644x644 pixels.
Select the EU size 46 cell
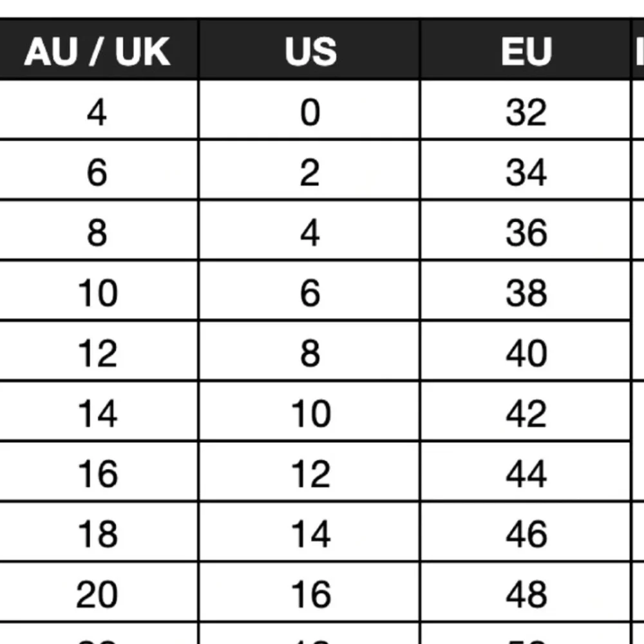[526, 531]
